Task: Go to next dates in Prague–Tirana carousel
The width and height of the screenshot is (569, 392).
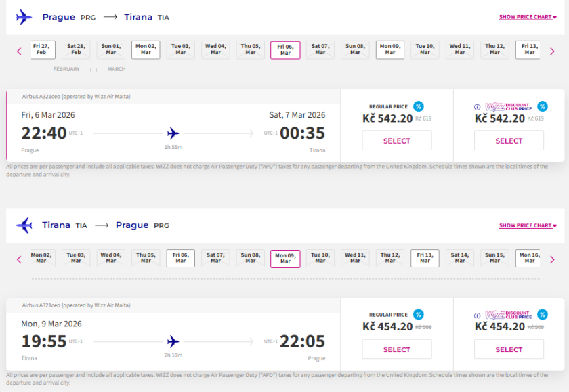Action: (x=552, y=51)
